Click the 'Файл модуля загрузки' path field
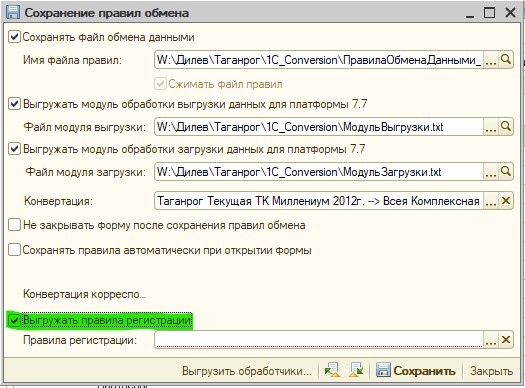This screenshot has width=525, height=388. click(319, 172)
